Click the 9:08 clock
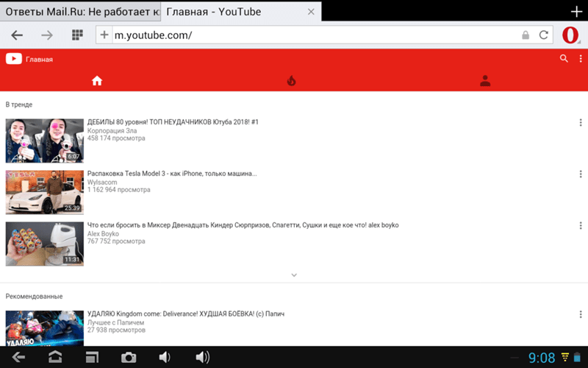The height and width of the screenshot is (368, 588). click(x=542, y=358)
